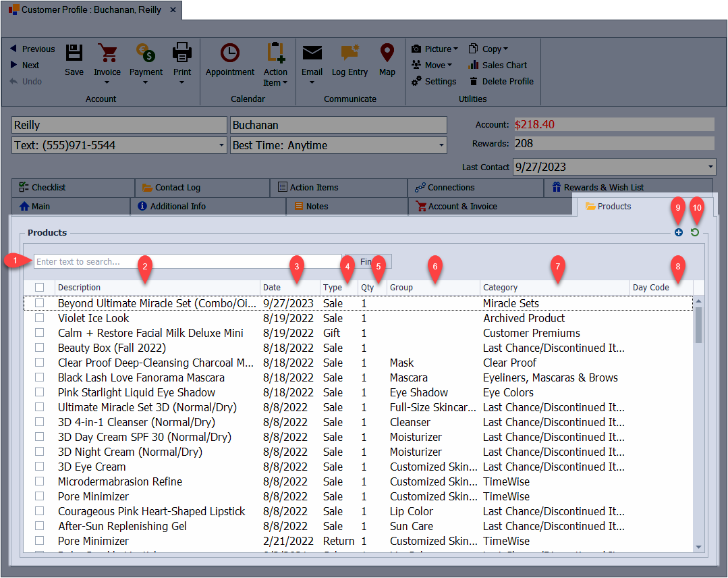This screenshot has width=728, height=578.
Task: Expand the Email dropdown arrow
Action: tap(312, 82)
